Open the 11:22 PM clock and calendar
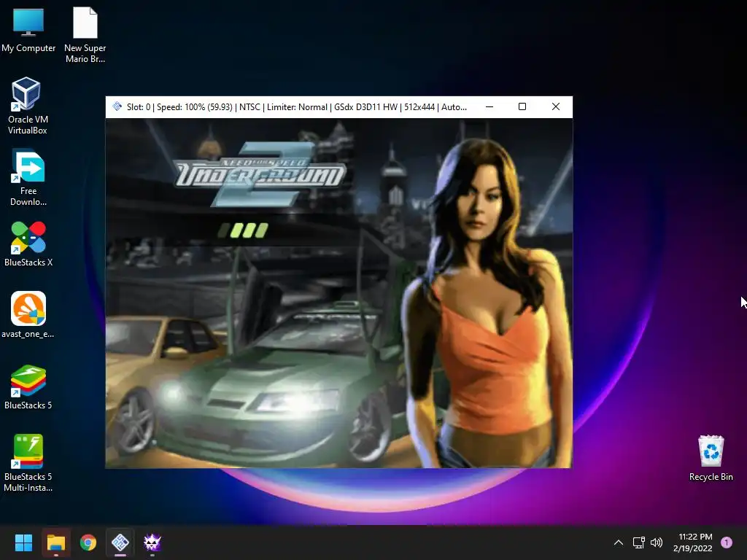 pyautogui.click(x=693, y=542)
